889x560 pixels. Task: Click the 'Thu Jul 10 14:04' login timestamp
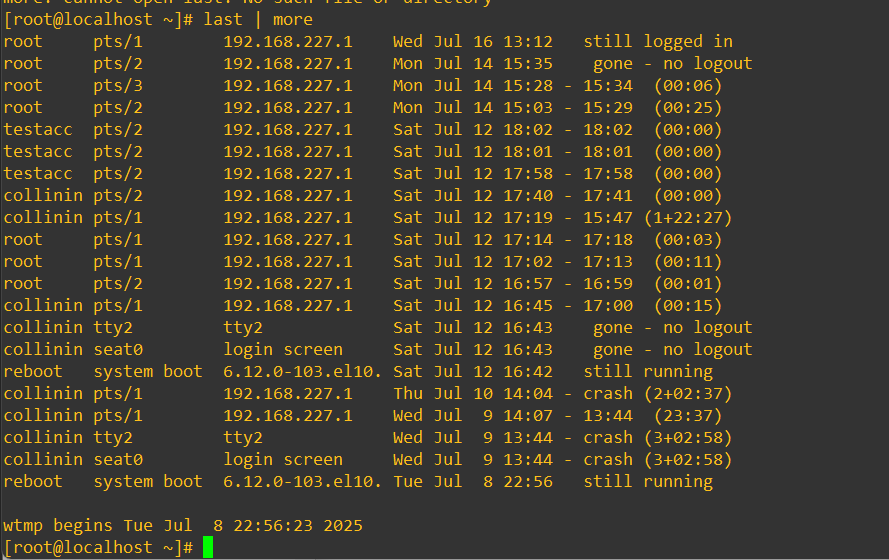[x=472, y=393]
